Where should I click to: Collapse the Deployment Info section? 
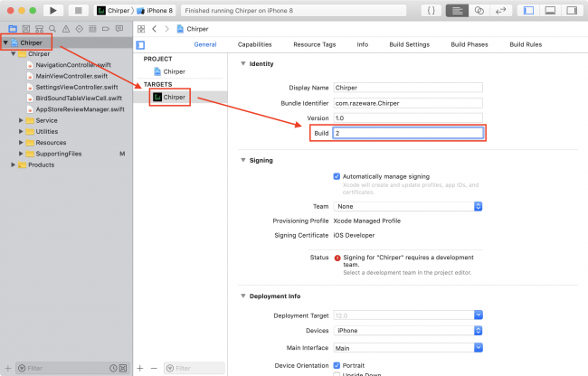pyautogui.click(x=243, y=296)
